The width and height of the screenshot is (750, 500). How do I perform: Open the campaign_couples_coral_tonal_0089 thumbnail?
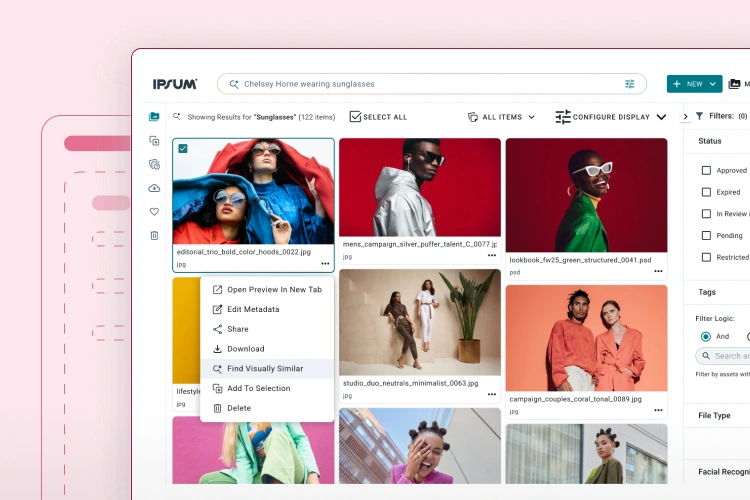tap(586, 337)
